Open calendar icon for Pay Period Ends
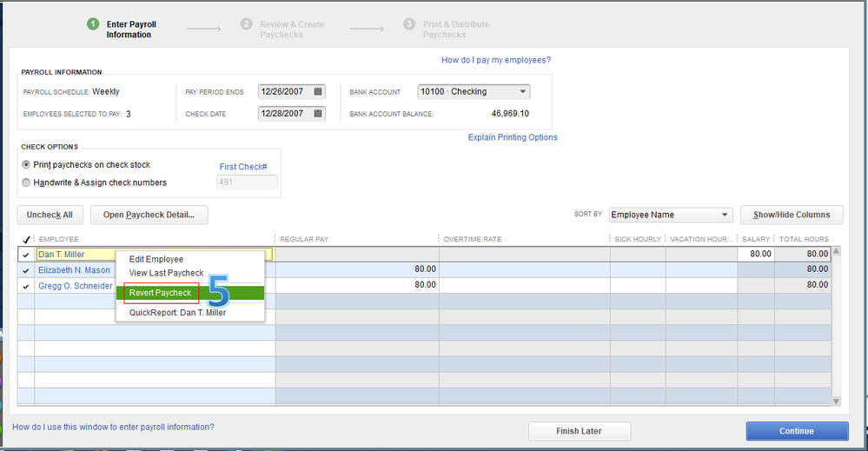The image size is (868, 451). pyautogui.click(x=318, y=91)
